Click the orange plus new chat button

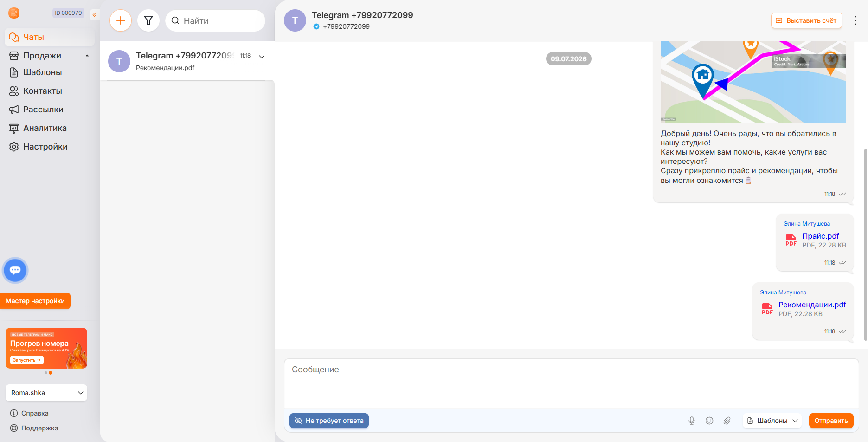(x=121, y=20)
